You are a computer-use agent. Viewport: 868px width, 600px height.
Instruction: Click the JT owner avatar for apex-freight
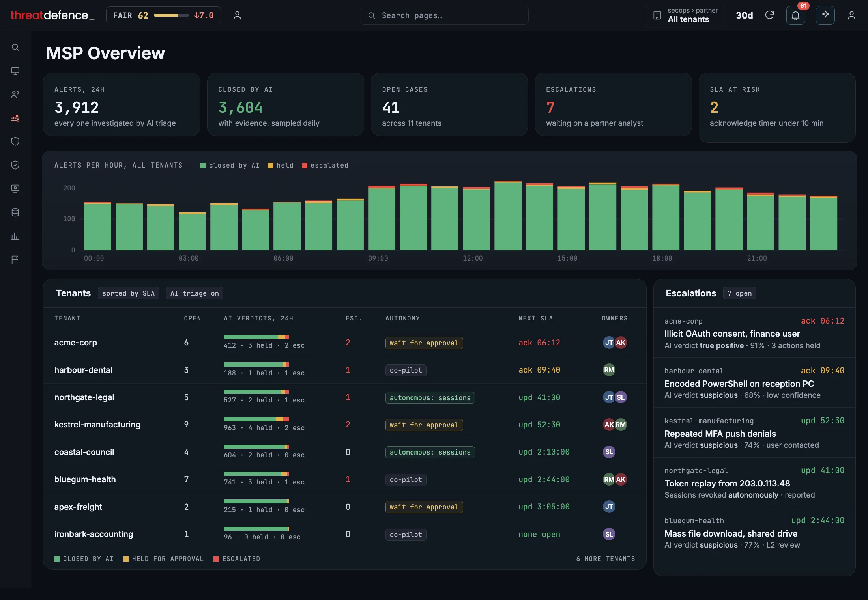tap(609, 507)
